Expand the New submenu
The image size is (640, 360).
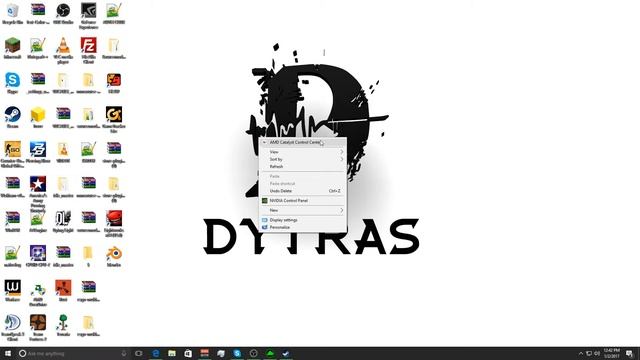303,210
